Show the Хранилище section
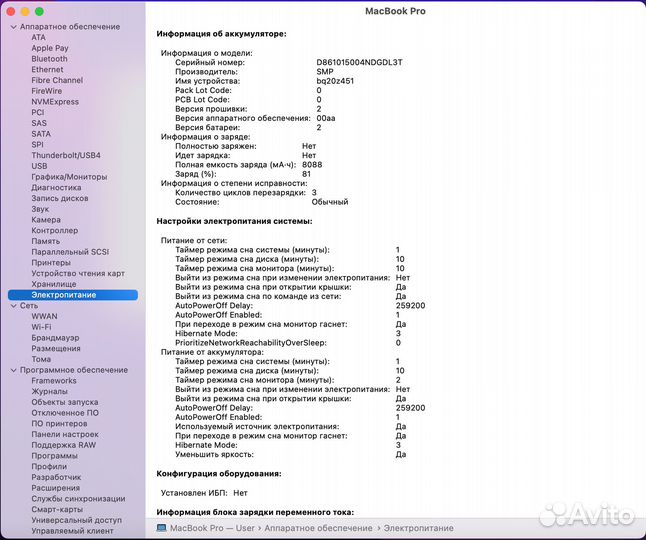Image resolution: width=646 pixels, height=540 pixels. click(53, 284)
